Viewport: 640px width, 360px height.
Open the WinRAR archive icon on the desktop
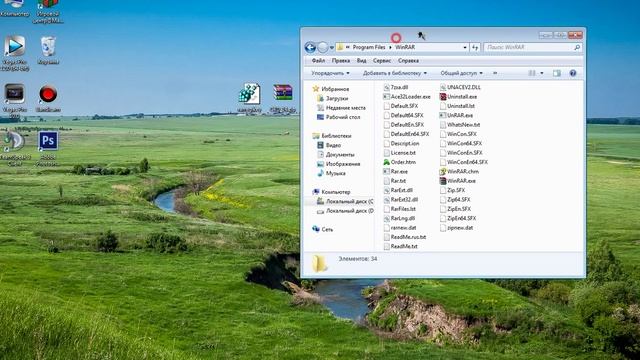(x=282, y=92)
